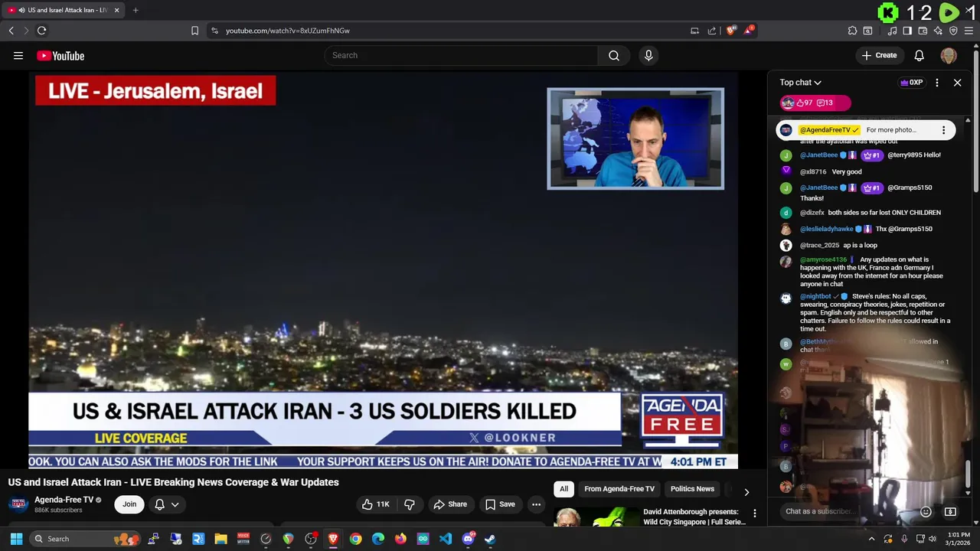This screenshot has height=551, width=980.
Task: Select the All filter chip
Action: [x=563, y=489]
